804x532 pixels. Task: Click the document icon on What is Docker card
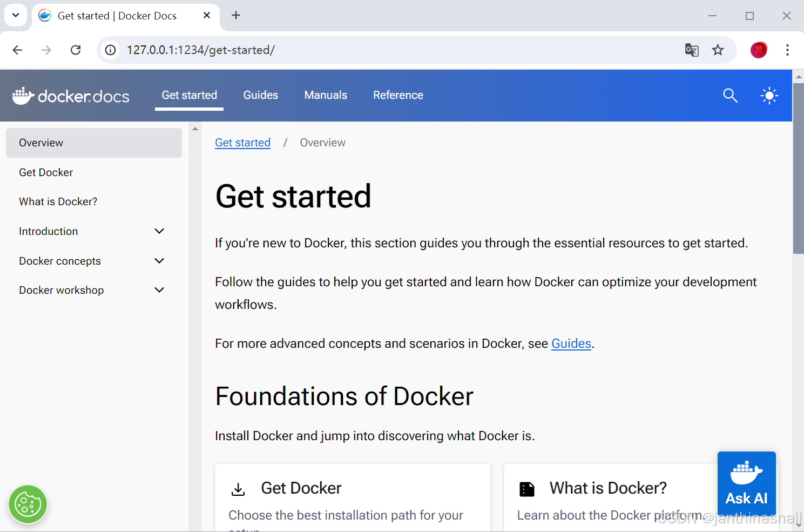pyautogui.click(x=527, y=489)
